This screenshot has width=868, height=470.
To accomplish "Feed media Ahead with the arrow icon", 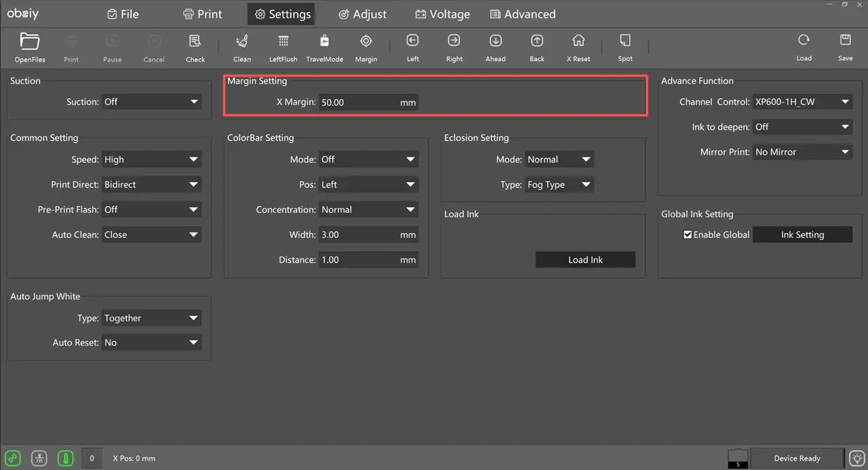I will click(496, 41).
